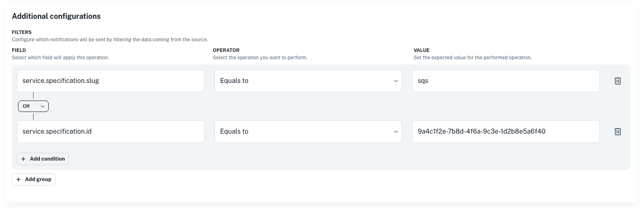Viewport: 644px width, 208px height.
Task: Click the service.specification.id field input
Action: point(110,132)
